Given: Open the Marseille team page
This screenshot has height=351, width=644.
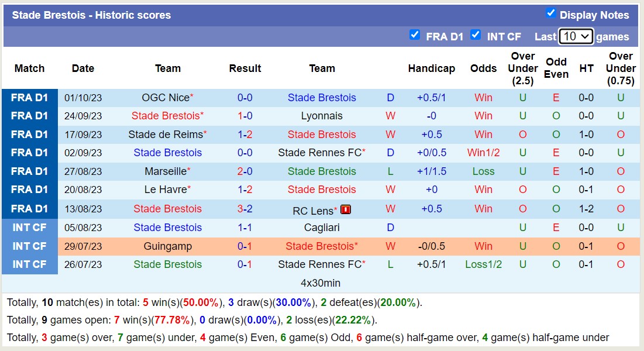Looking at the screenshot, I should click(x=166, y=171).
